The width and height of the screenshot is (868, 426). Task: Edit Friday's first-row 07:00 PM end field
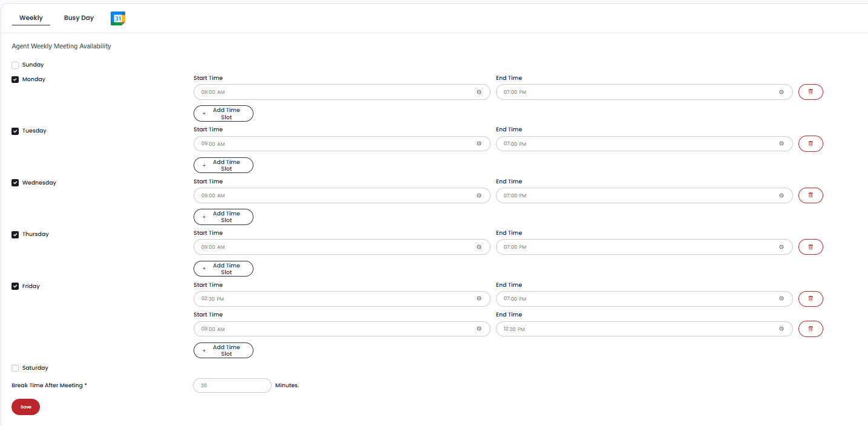point(644,299)
